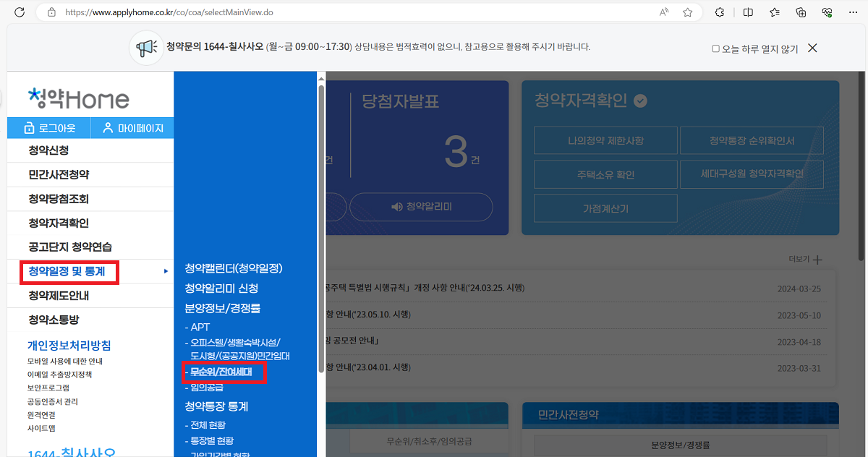The height and width of the screenshot is (457, 868).
Task: Expand the notices list via 더보기 plus
Action: tap(816, 259)
